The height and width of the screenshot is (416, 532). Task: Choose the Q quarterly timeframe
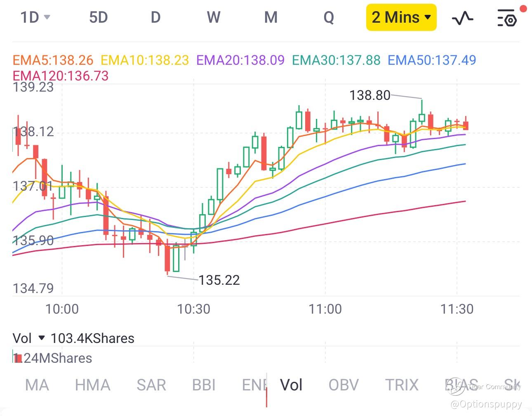(329, 17)
